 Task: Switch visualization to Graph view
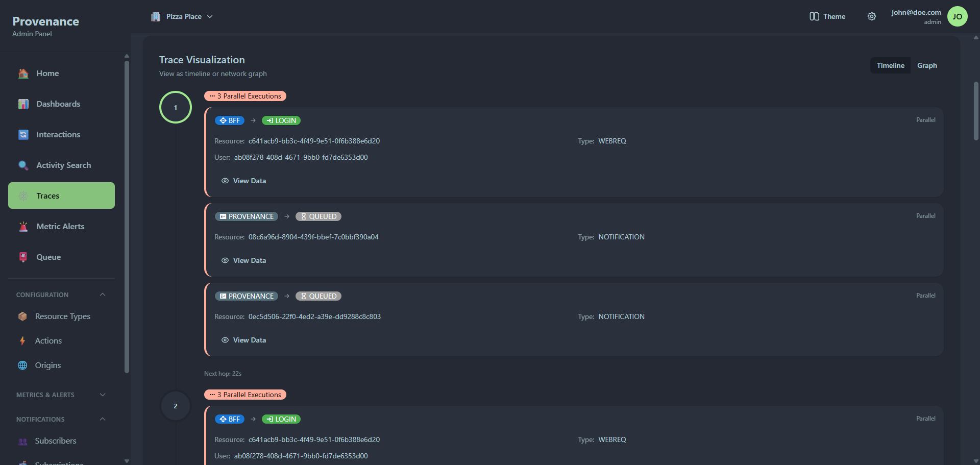(x=926, y=65)
